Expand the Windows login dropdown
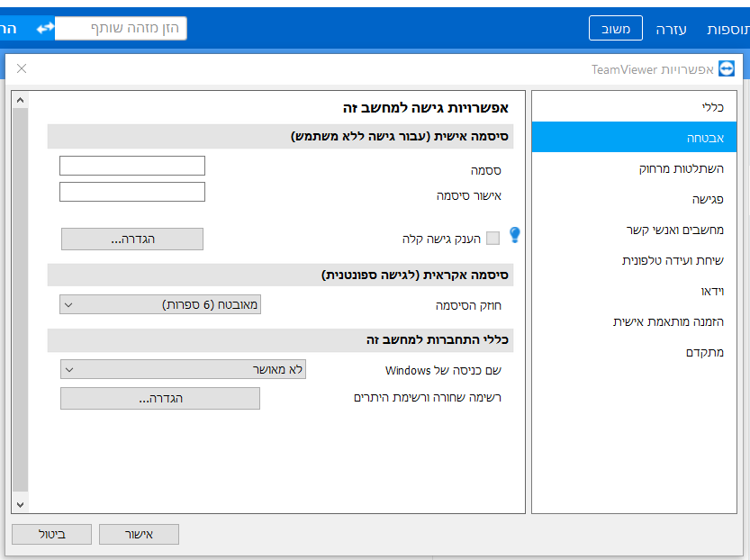The height and width of the screenshot is (560, 750). click(x=183, y=369)
